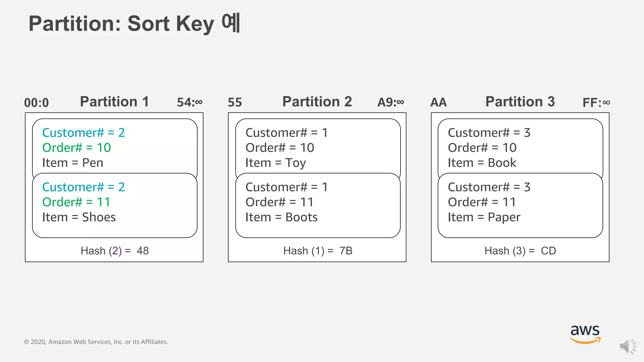Click the Amazon Web Services copyright text
The width and height of the screenshot is (644, 362).
point(96,342)
